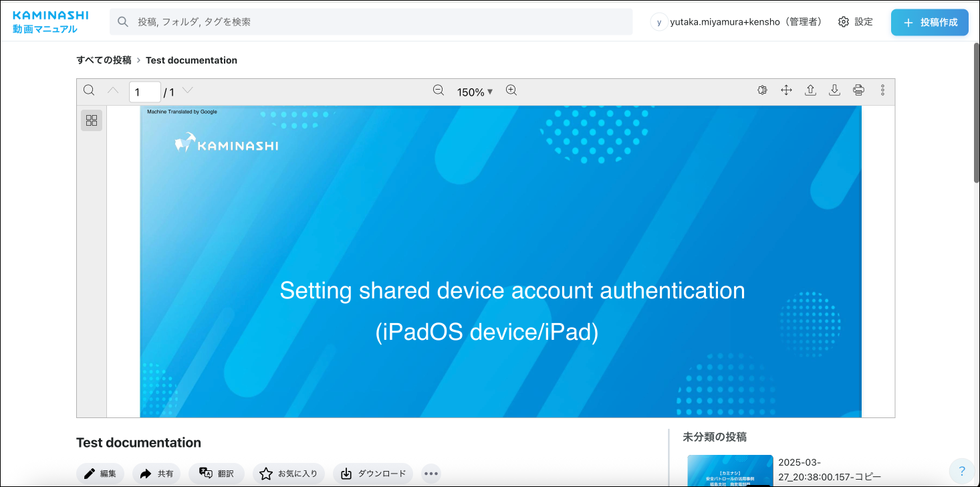Print the PDF document
Image resolution: width=980 pixels, height=487 pixels.
coord(859,90)
